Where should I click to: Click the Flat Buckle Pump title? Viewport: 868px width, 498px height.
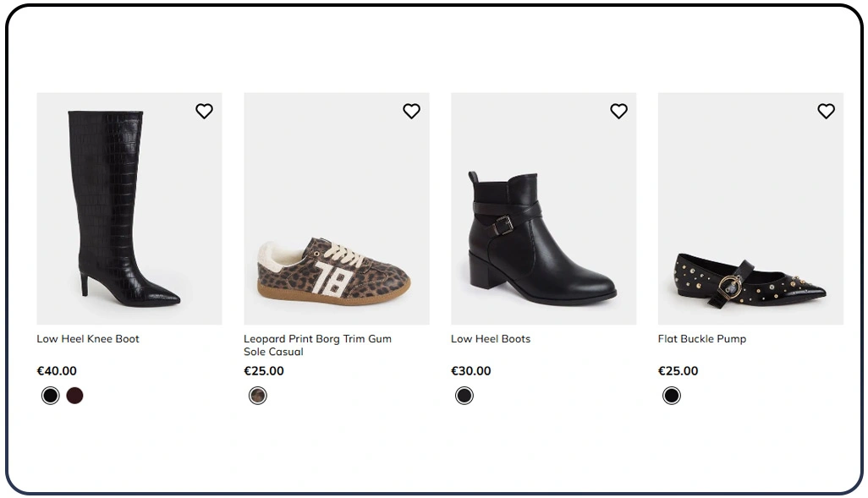pyautogui.click(x=702, y=338)
